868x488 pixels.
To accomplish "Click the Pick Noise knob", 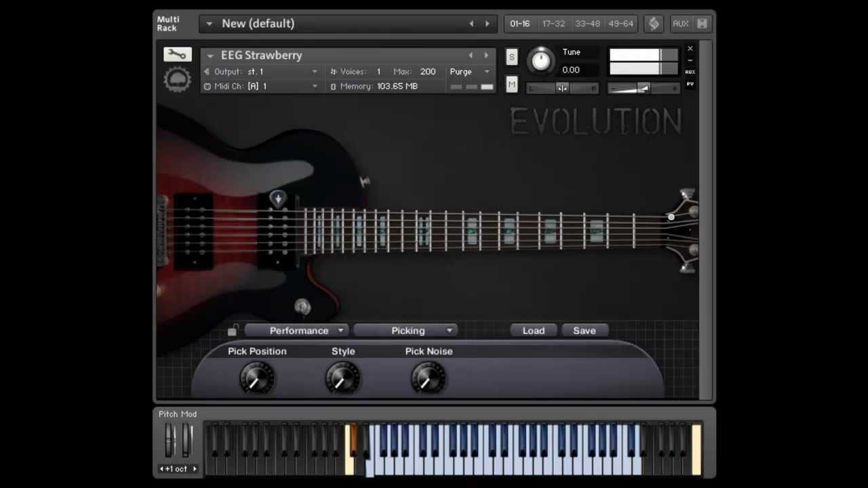I will coord(429,378).
